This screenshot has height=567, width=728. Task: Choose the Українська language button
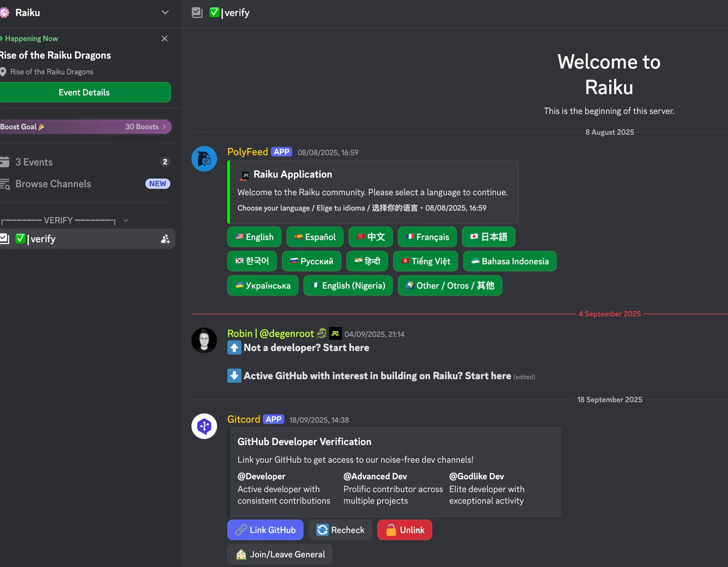click(263, 286)
